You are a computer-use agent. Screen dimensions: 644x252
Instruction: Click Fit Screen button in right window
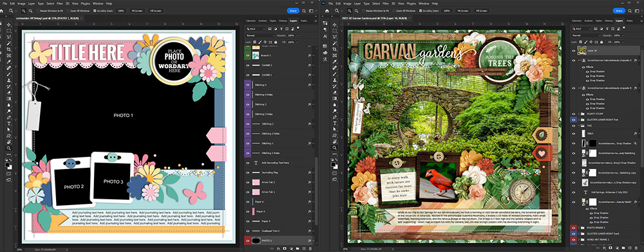463,11
